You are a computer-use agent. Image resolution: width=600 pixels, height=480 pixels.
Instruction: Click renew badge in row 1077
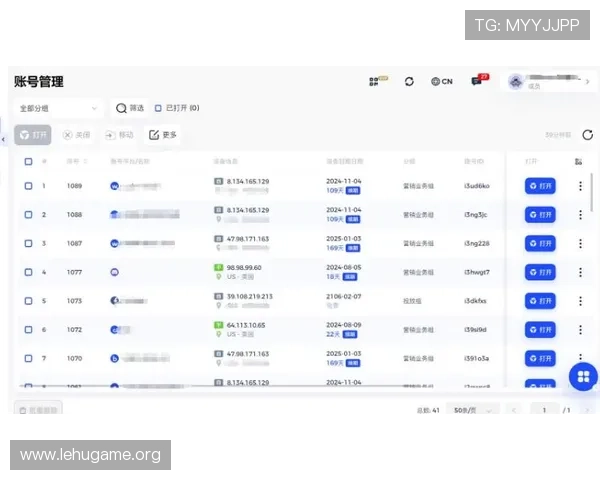tap(350, 277)
